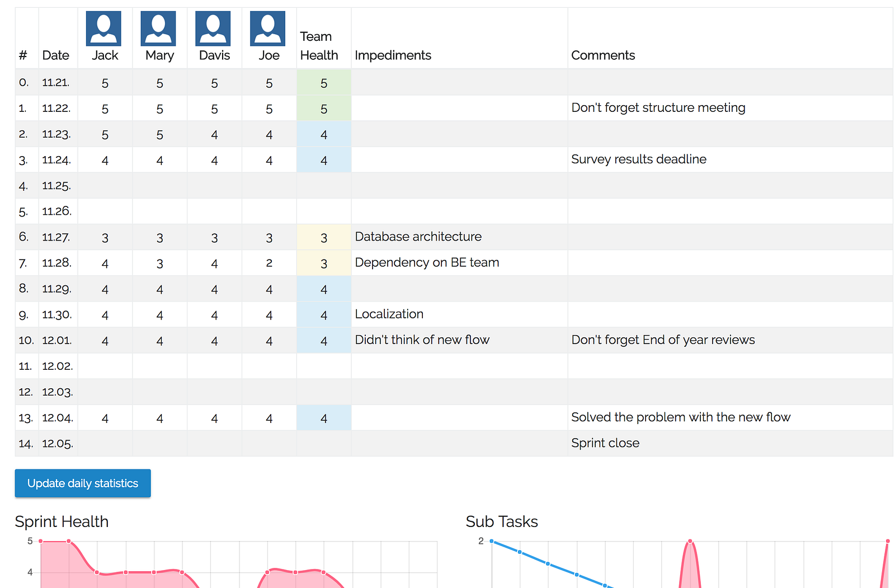Image resolution: width=895 pixels, height=588 pixels.
Task: Click first data point on Sprint Health chart
Action: (41, 541)
